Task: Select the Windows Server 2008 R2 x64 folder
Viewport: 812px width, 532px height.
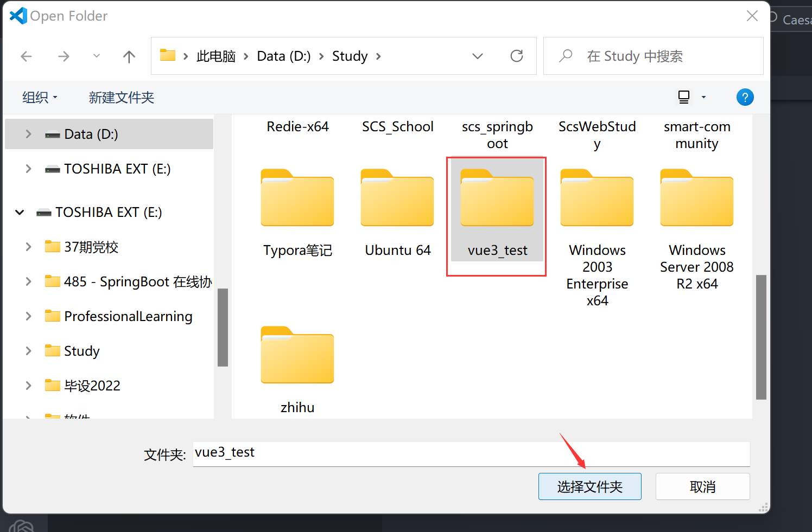Action: point(697,198)
